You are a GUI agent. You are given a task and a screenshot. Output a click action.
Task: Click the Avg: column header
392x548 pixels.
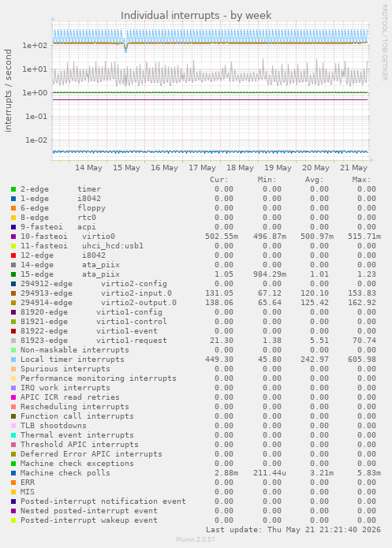pos(314,180)
